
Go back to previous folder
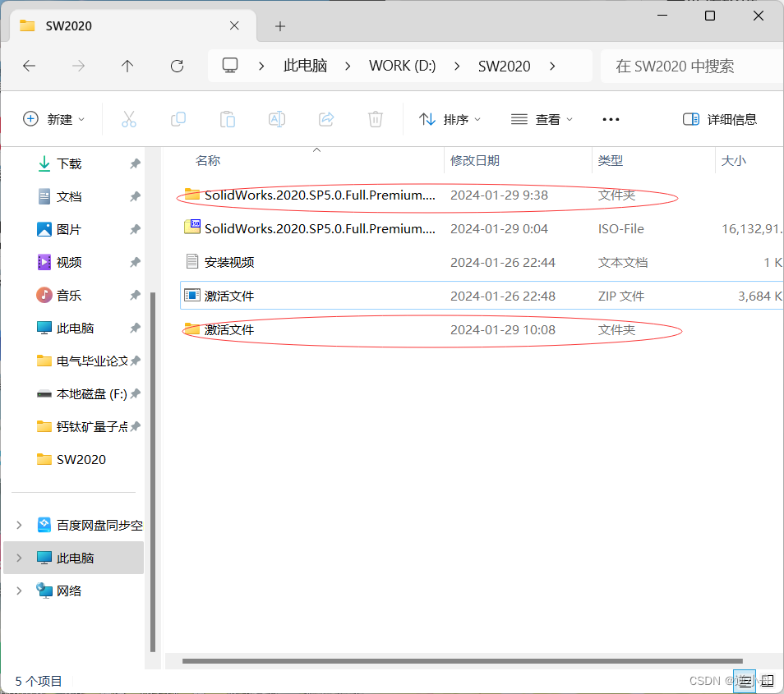(30, 66)
